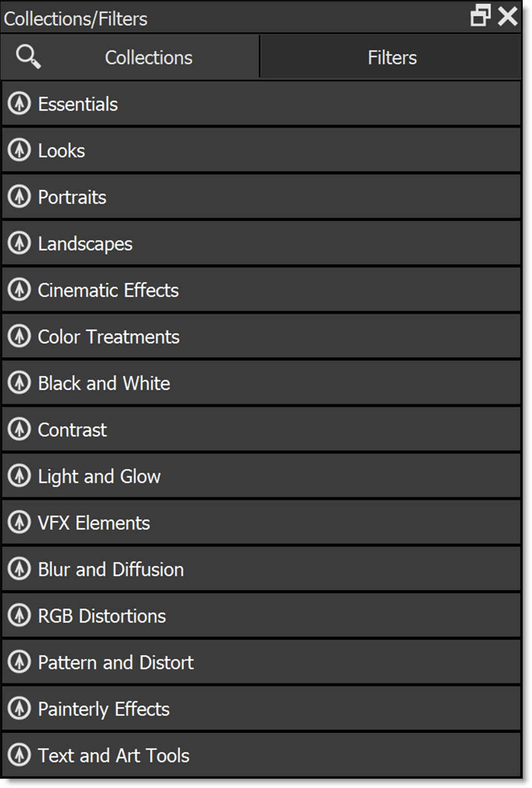This screenshot has width=532, height=788.
Task: Close the Collections/Filters panel
Action: pos(508,16)
